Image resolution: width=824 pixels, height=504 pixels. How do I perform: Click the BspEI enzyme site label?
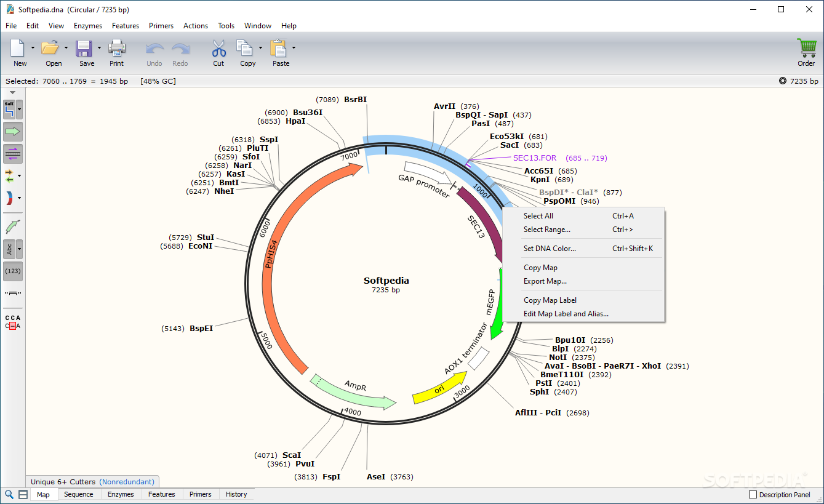(x=201, y=329)
